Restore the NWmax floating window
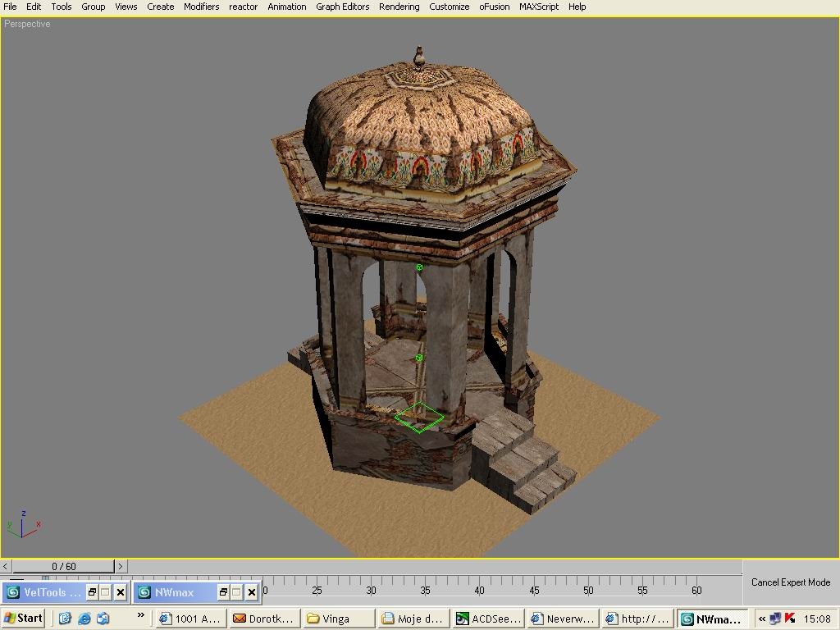The width and height of the screenshot is (840, 630). tap(223, 592)
